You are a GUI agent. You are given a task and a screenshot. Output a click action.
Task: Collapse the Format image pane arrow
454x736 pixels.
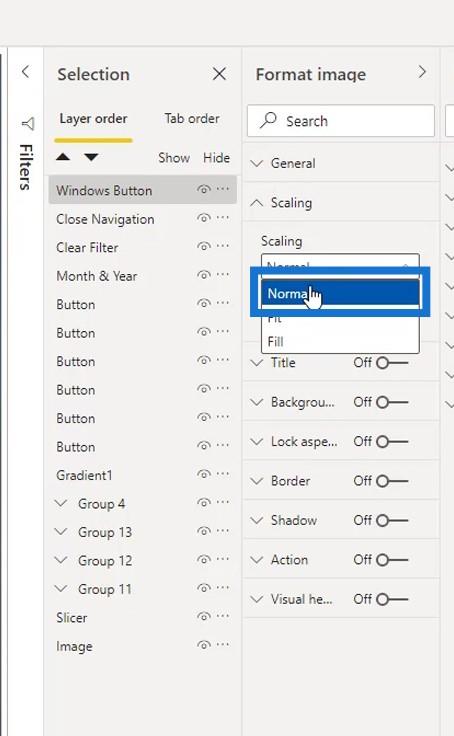tap(422, 72)
